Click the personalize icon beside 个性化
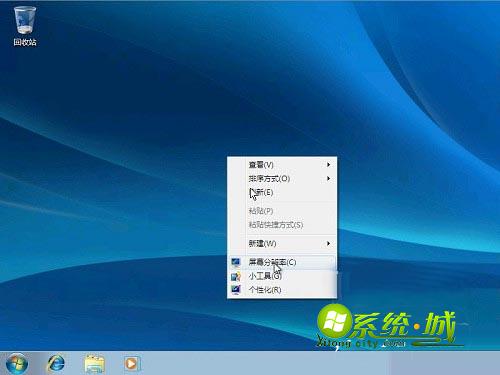The width and height of the screenshot is (500, 375). point(236,290)
